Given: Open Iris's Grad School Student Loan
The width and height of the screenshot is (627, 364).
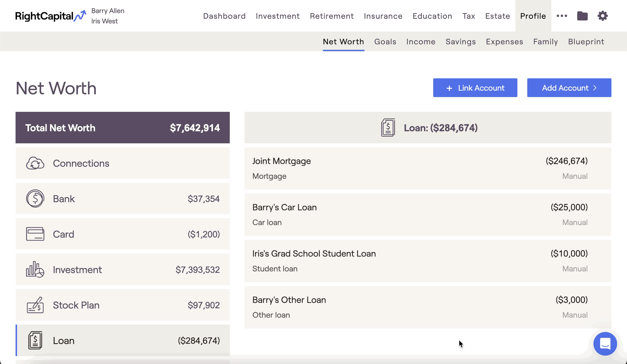Looking at the screenshot, I should point(428,261).
